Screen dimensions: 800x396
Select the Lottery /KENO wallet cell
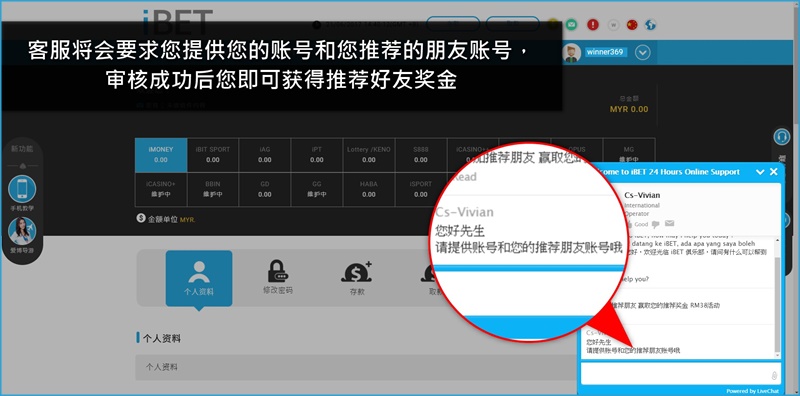pyautogui.click(x=369, y=155)
